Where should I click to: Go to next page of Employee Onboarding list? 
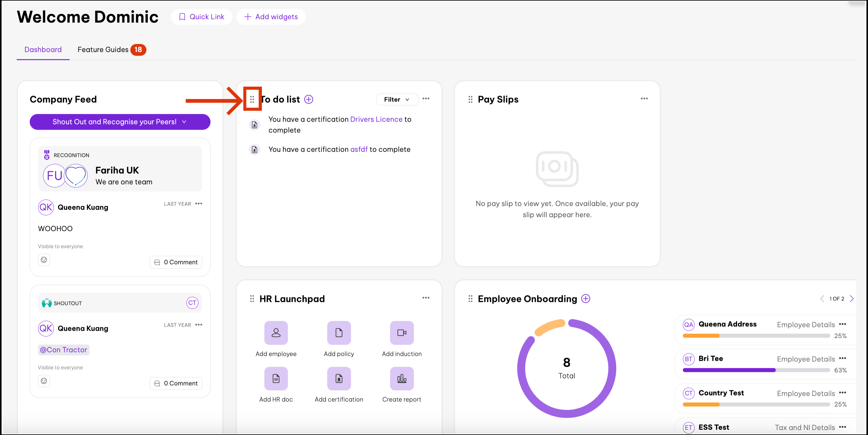(x=852, y=299)
